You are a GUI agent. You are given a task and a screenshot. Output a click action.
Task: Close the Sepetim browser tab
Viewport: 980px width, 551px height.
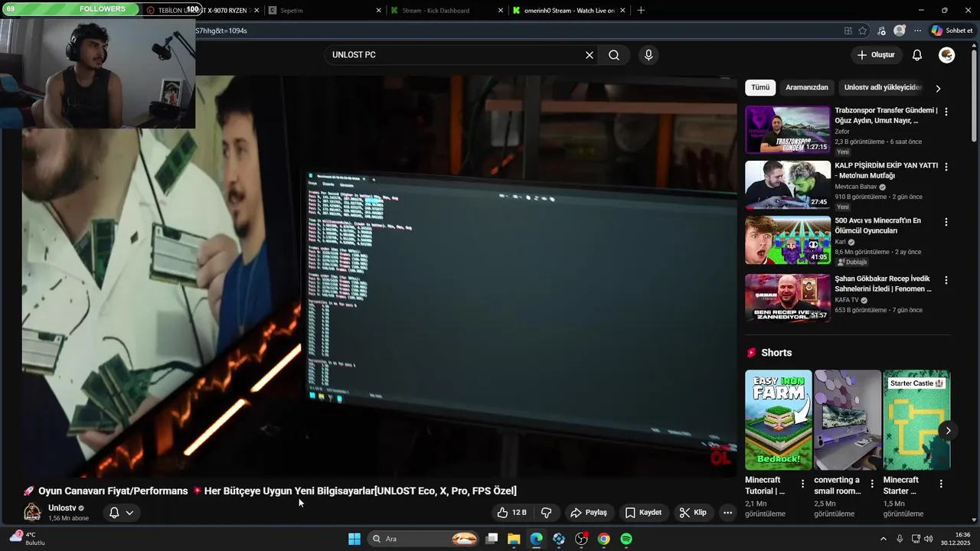[379, 11]
